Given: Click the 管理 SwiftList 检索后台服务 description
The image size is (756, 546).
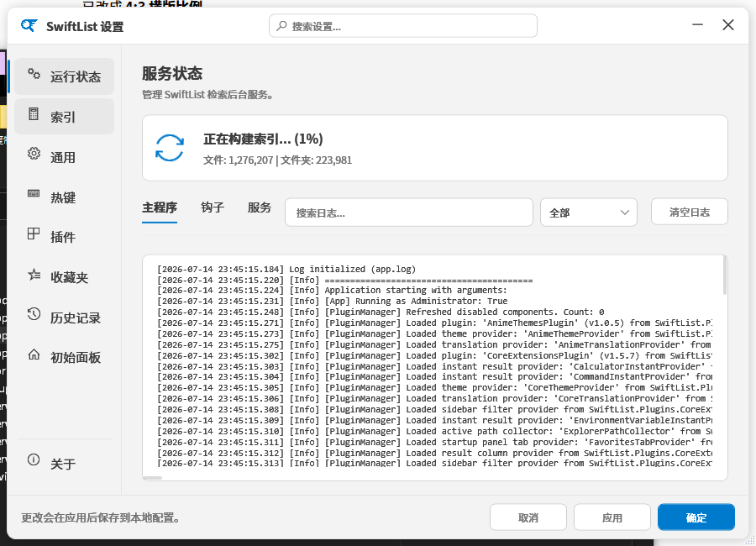Looking at the screenshot, I should pos(207,95).
